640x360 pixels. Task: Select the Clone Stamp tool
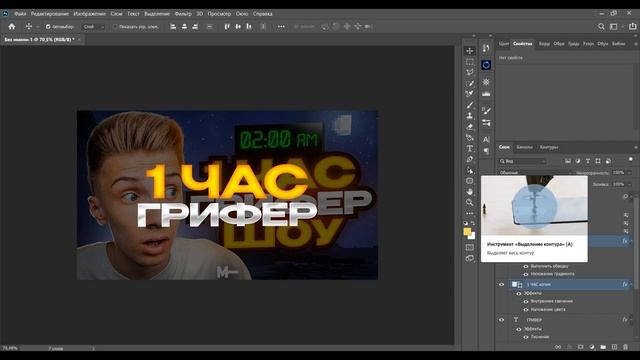coord(470,116)
